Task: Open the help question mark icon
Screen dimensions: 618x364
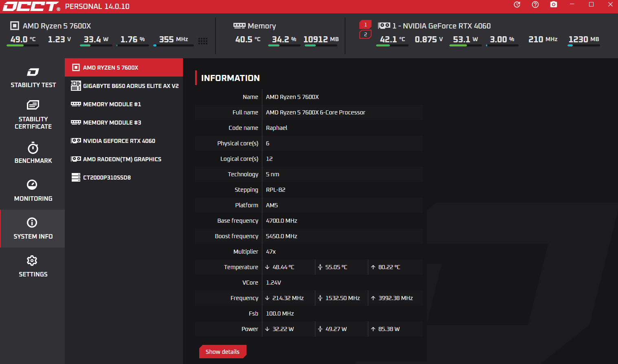Action: [x=535, y=4]
